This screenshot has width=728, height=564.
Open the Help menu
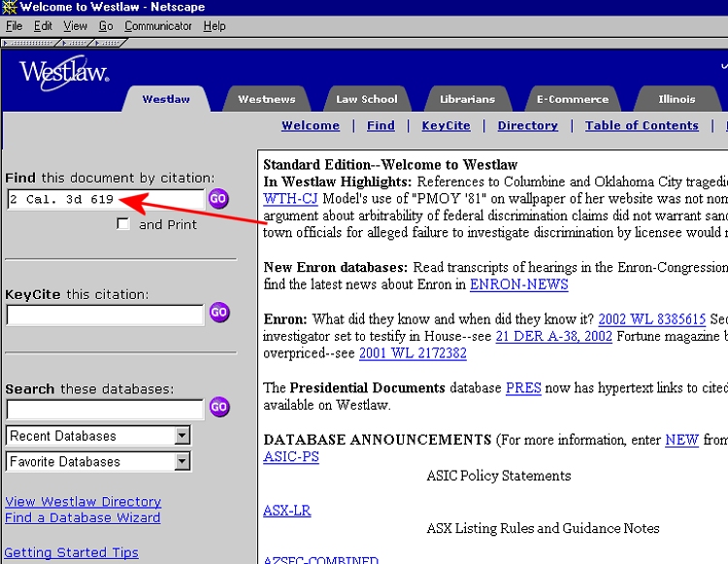[x=215, y=26]
